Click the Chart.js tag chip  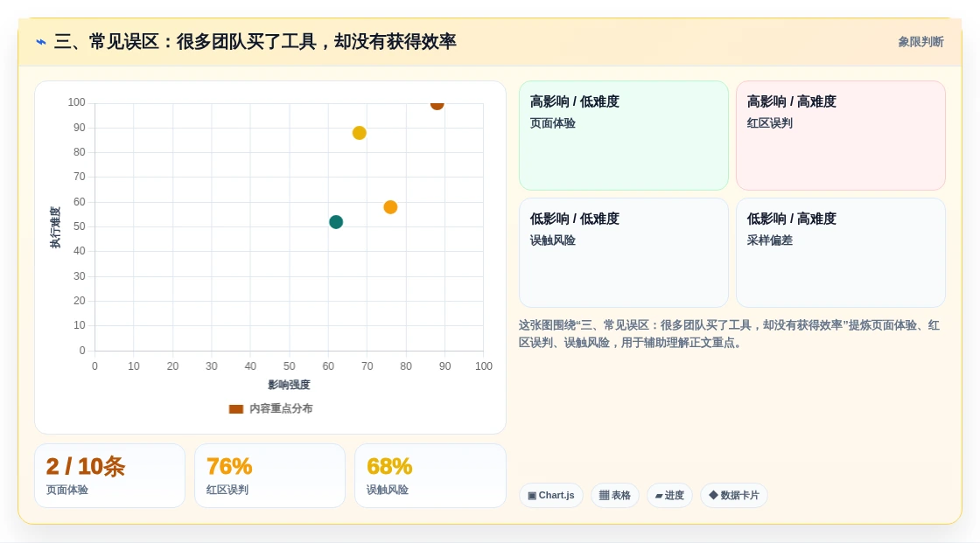[x=551, y=496]
